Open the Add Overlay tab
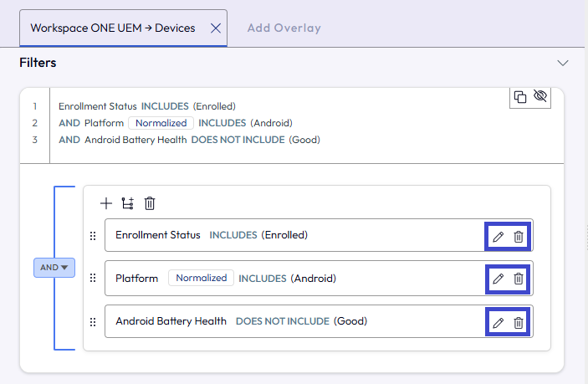Image resolution: width=588 pixels, height=384 pixels. coord(284,28)
